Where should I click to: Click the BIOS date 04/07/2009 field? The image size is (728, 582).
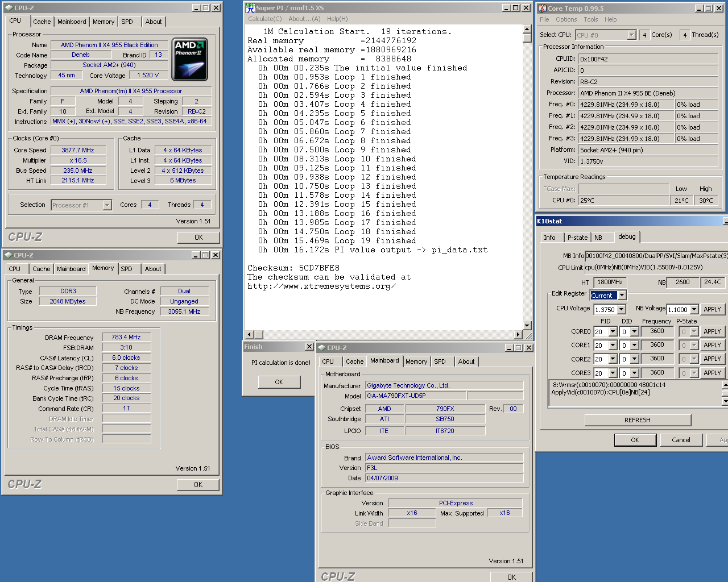pyautogui.click(x=444, y=478)
